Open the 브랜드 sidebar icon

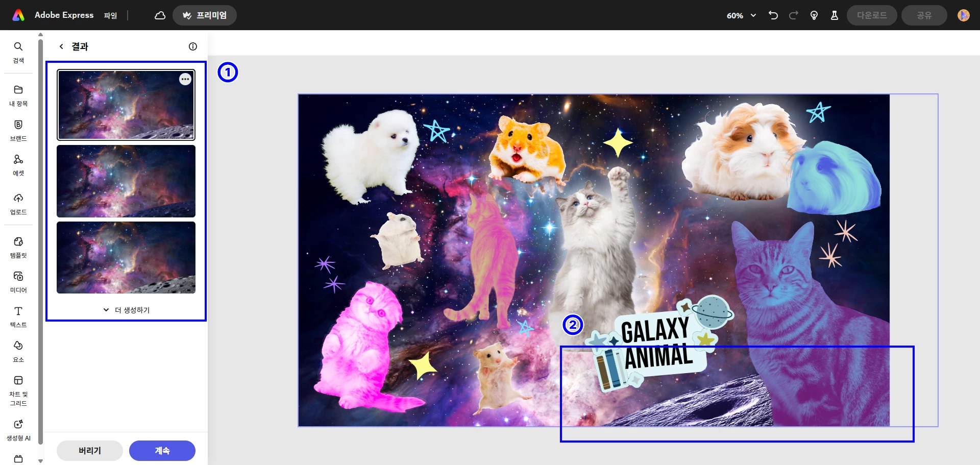pyautogui.click(x=18, y=130)
